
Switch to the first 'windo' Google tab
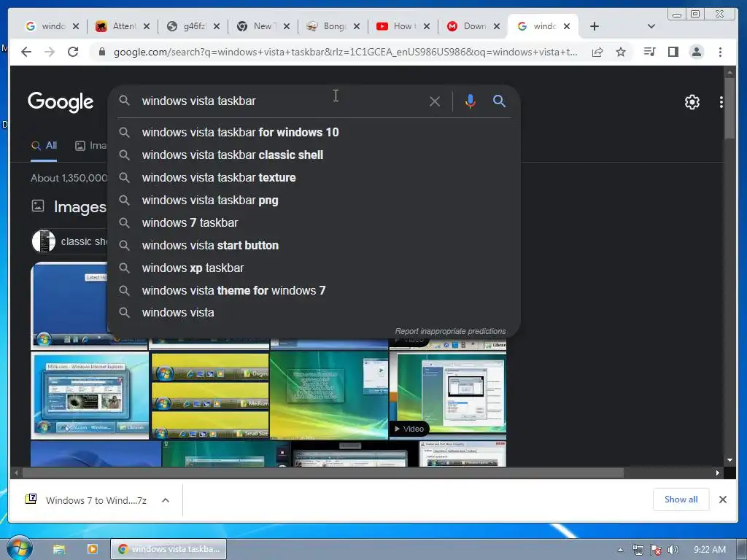(x=53, y=26)
